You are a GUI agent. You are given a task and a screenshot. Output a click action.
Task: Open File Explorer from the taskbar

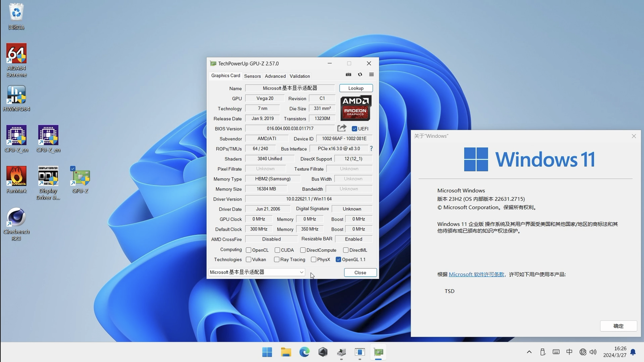[x=286, y=352]
